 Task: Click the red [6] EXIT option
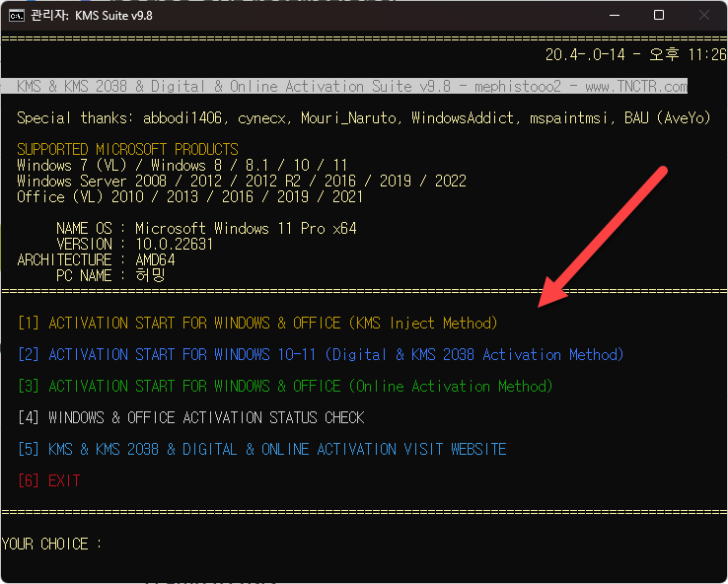click(48, 480)
